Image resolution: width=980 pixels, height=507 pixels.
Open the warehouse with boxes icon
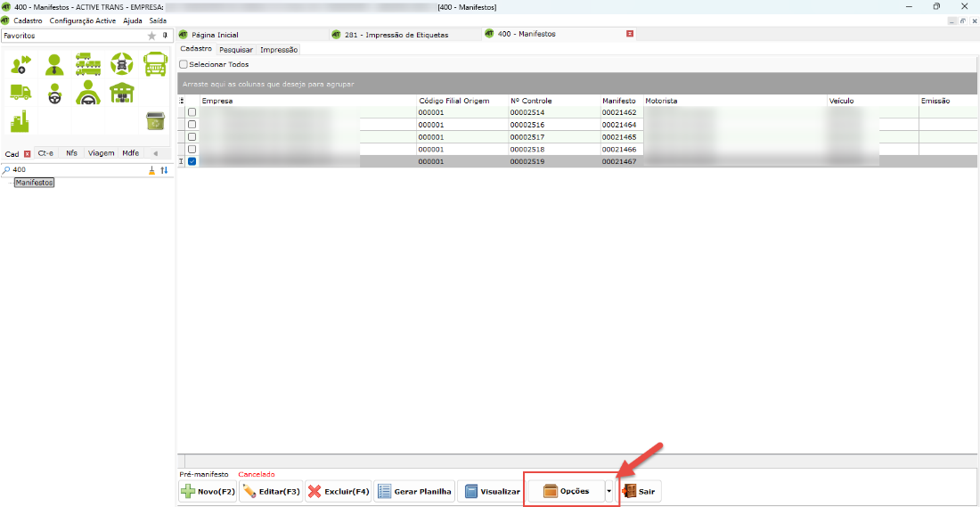click(122, 93)
